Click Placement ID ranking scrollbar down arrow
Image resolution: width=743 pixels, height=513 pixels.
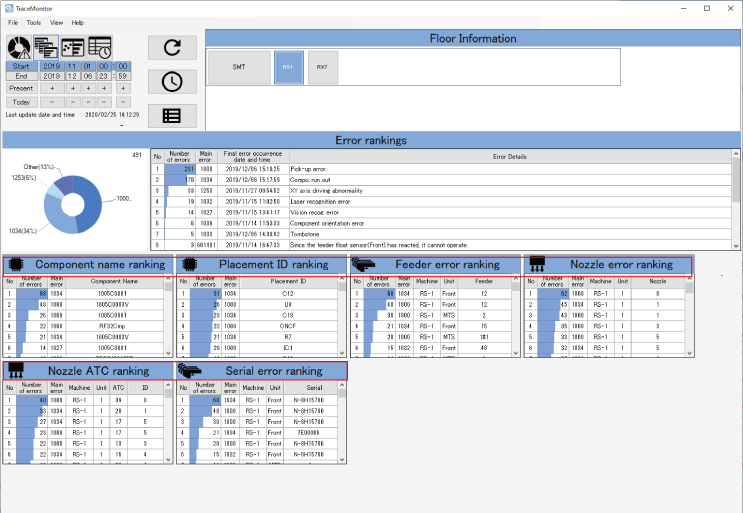coord(342,353)
